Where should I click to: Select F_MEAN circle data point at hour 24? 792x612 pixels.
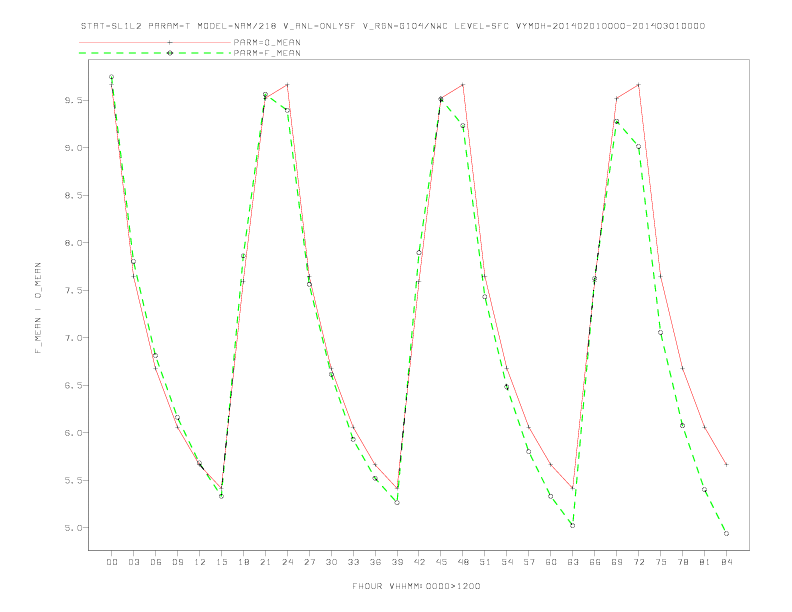coord(287,110)
